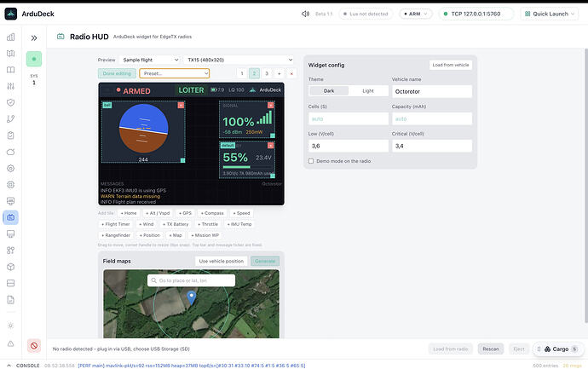This screenshot has width=588, height=369.
Task: Click the Vehicle name input field
Action: tap(431, 91)
